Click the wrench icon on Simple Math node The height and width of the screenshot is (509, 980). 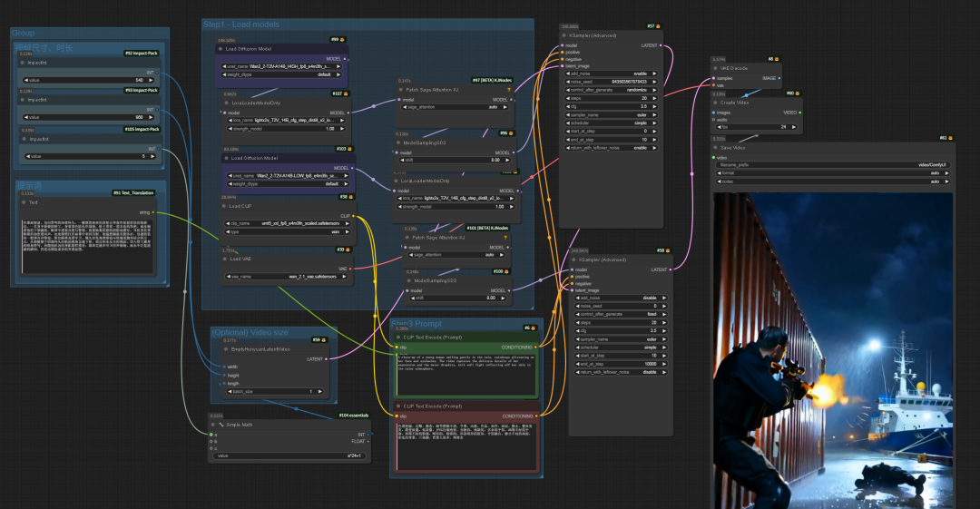tap(220, 425)
